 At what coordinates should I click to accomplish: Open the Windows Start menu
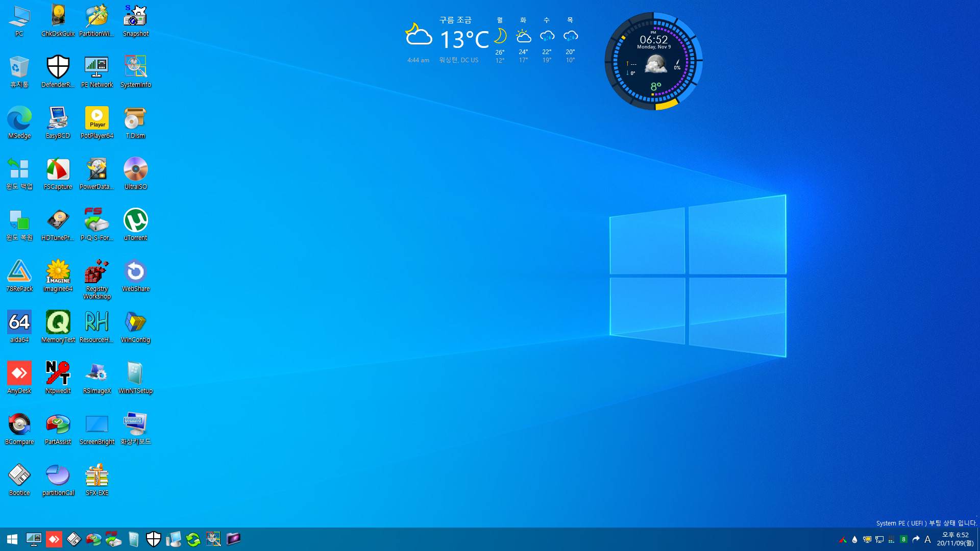pyautogui.click(x=12, y=539)
